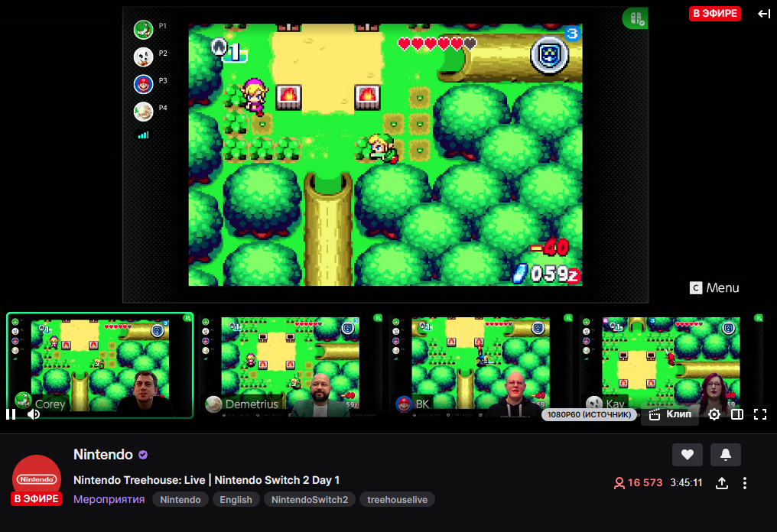Open the Мероприятия category link

pos(109,499)
